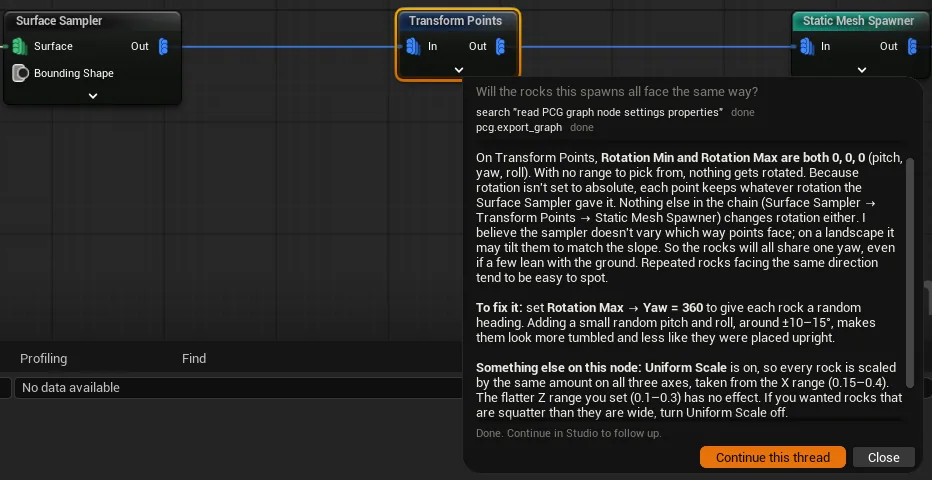Image resolution: width=932 pixels, height=480 pixels.
Task: Click the 'Something else on this node' text
Action: (x=559, y=367)
